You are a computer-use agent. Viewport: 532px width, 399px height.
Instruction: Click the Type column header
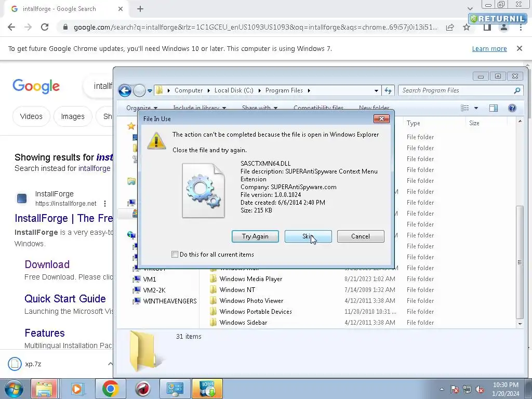(x=413, y=123)
